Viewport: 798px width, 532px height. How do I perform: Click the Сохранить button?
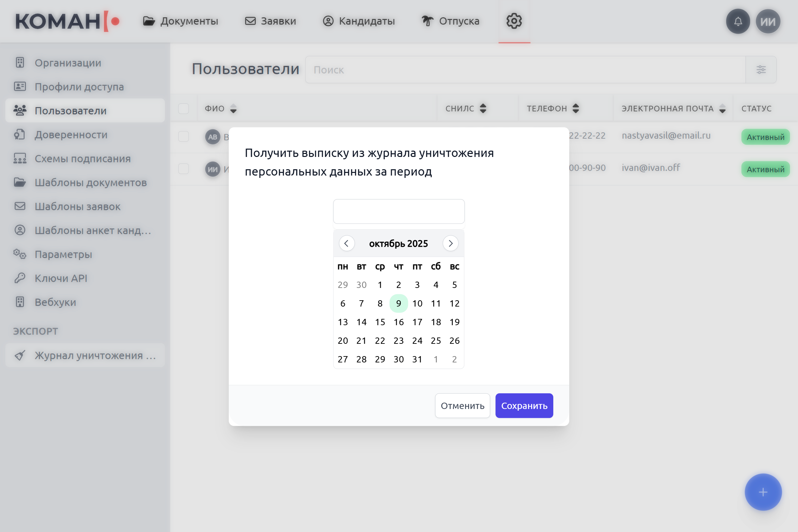tap(524, 405)
